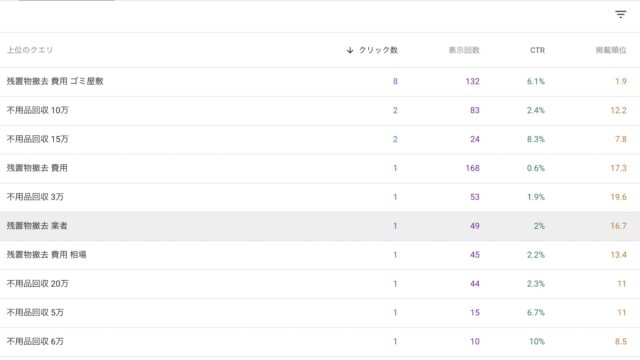Select the 不用品回収 6万 query row
Viewport: 640px width, 360px height.
[x=320, y=342]
